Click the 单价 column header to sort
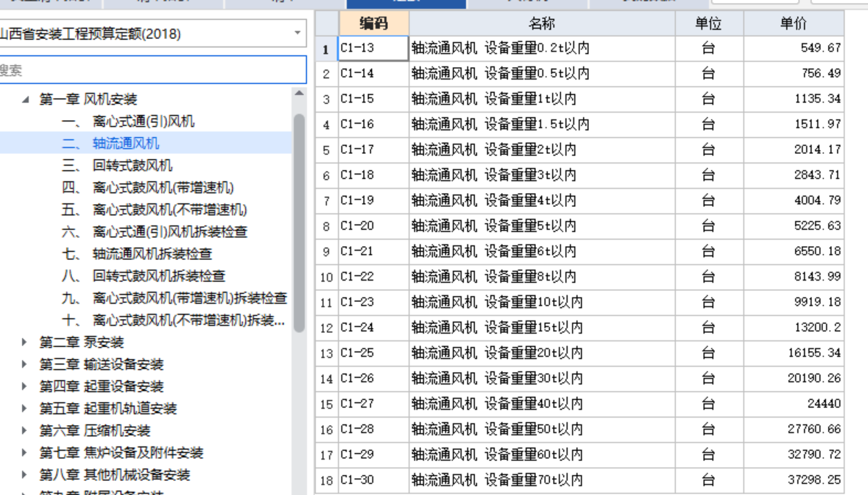Screen dimensions: 868x495 [x=804, y=23]
